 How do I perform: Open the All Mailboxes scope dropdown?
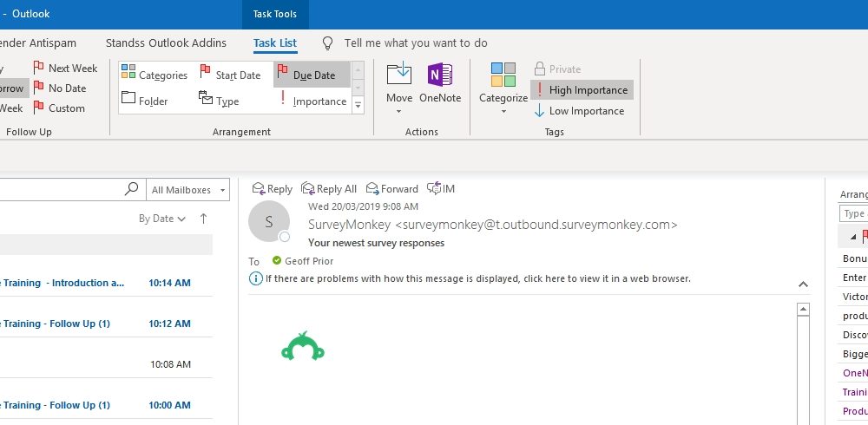(187, 190)
